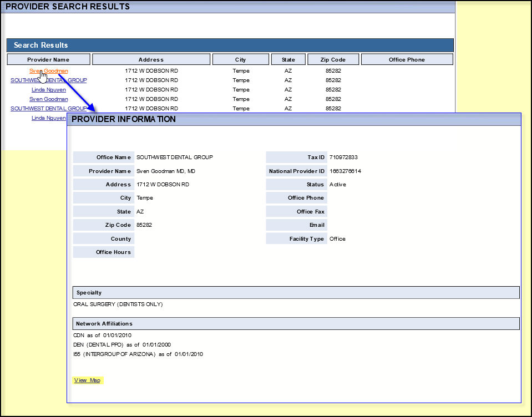
Task: Sort by the City column header
Action: tap(241, 59)
